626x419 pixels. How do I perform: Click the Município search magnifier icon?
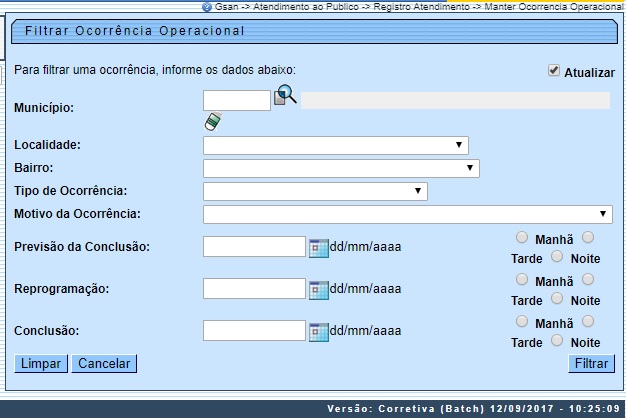pos(286,96)
